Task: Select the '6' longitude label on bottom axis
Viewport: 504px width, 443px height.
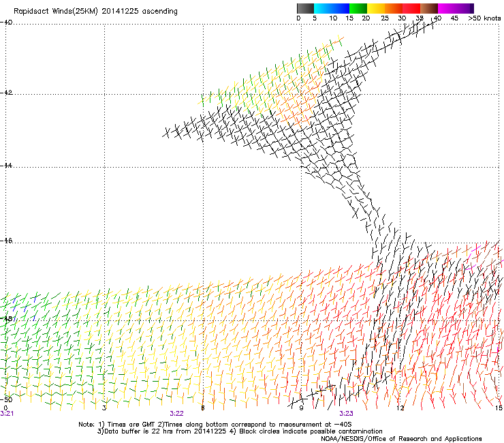Action: pos(203,408)
